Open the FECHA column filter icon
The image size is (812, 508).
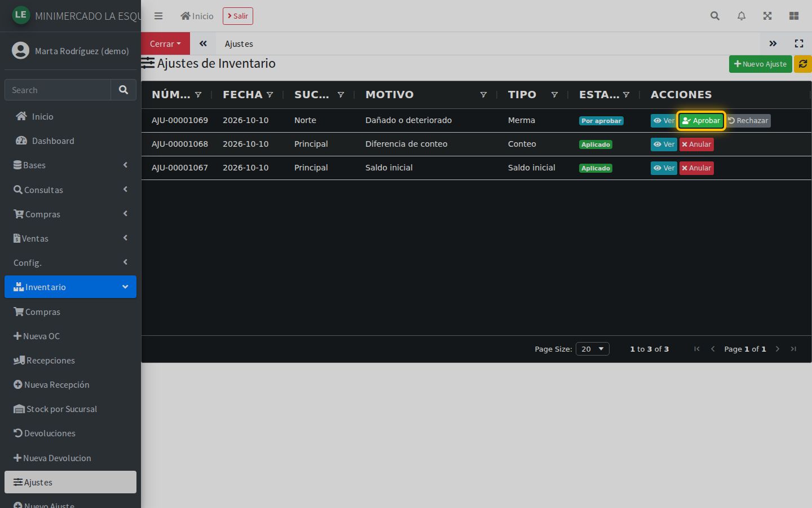pyautogui.click(x=270, y=95)
